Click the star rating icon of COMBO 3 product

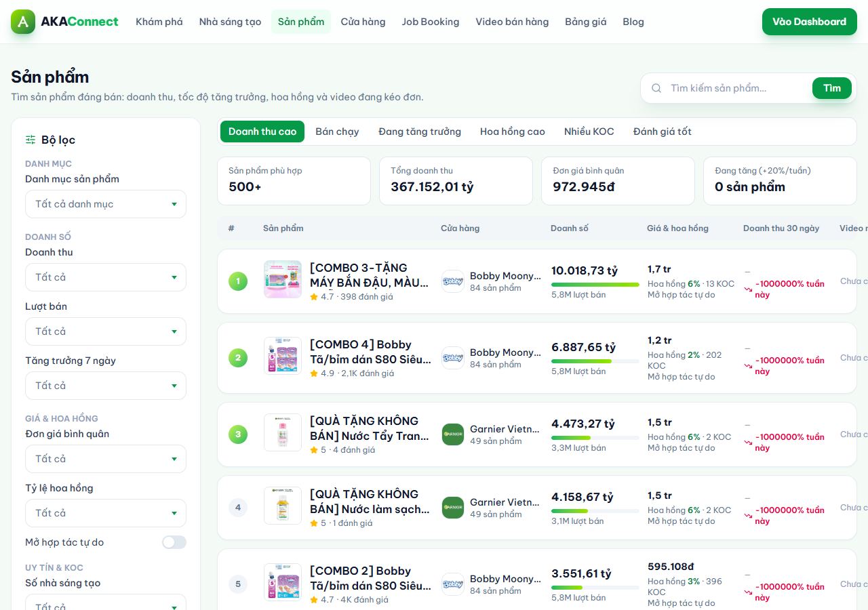(314, 297)
